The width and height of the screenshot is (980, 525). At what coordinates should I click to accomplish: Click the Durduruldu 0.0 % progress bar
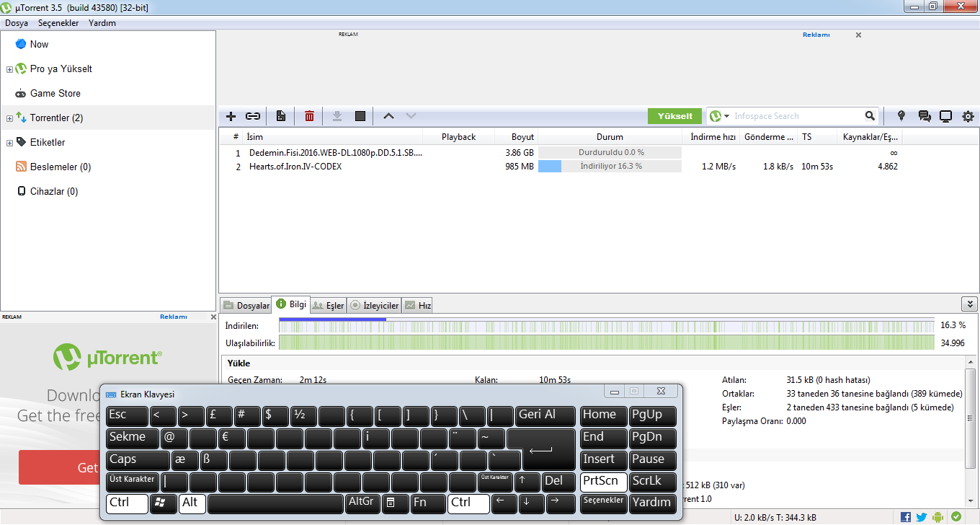coord(610,153)
